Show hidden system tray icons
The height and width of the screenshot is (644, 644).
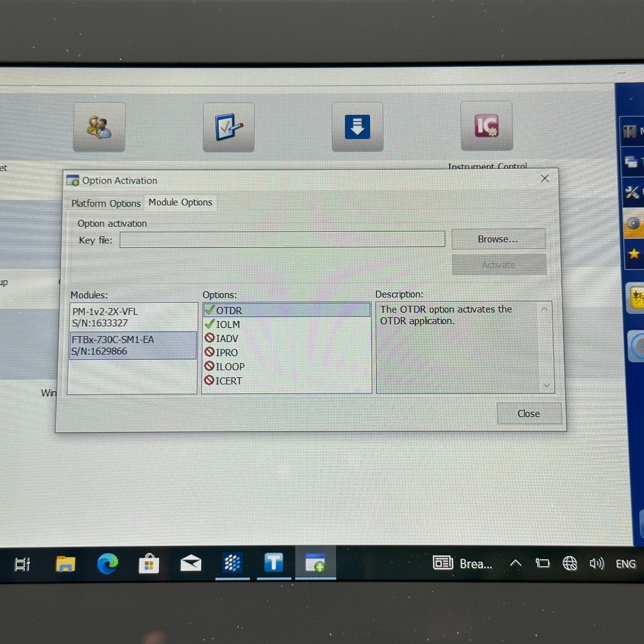(x=516, y=563)
